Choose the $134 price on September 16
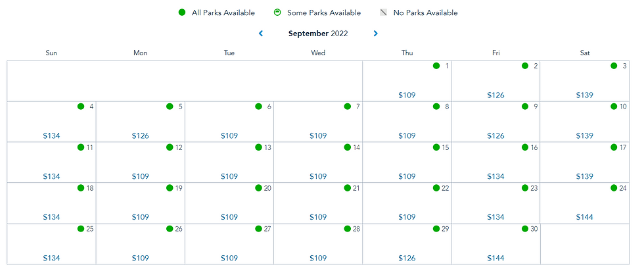Image resolution: width=644 pixels, height=271 pixels. (495, 176)
